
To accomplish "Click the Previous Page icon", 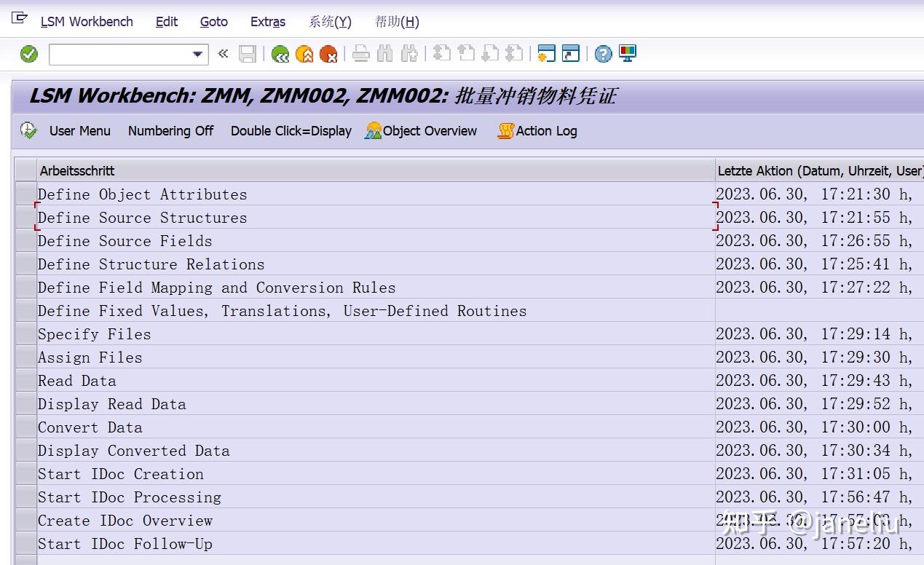I will 466,54.
